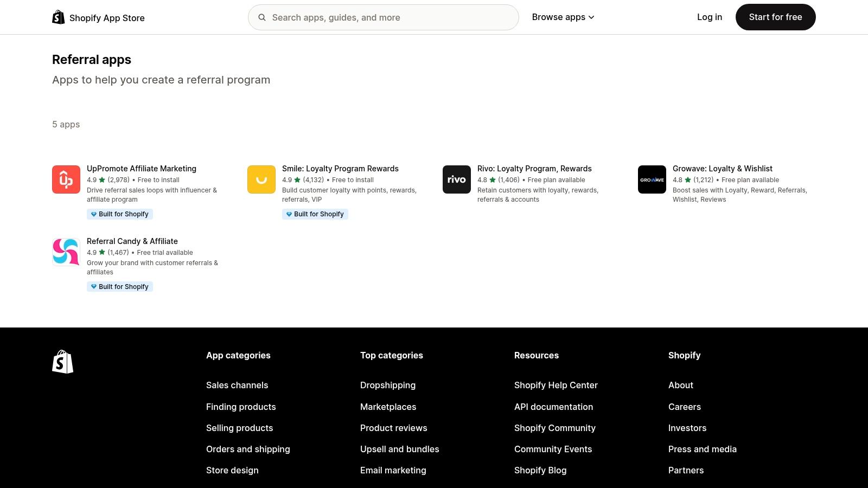
Task: Open the Log in page
Action: 710,17
